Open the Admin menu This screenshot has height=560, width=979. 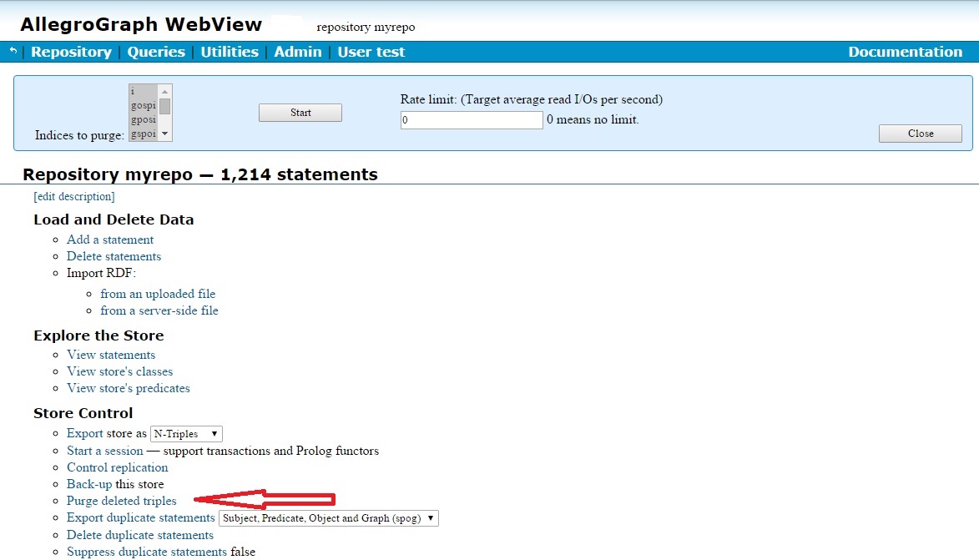click(298, 52)
